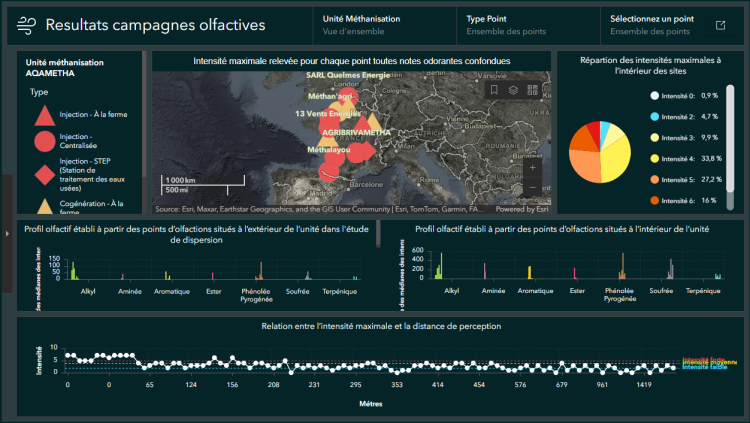The image size is (750, 423).
Task: Click the orange triangle legend symbol Cogénération
Action: (44, 206)
